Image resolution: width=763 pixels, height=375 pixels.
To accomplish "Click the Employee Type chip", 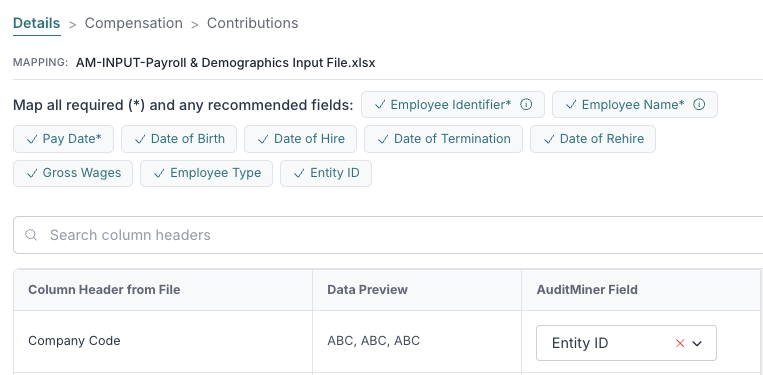I will [x=206, y=174].
